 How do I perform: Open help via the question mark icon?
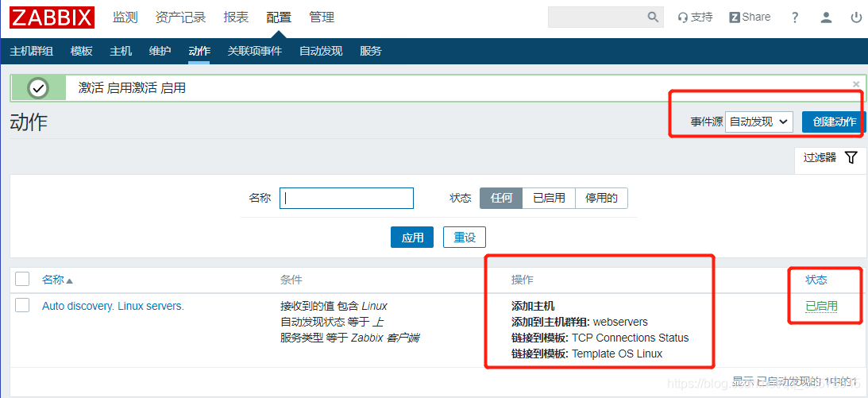[x=795, y=17]
